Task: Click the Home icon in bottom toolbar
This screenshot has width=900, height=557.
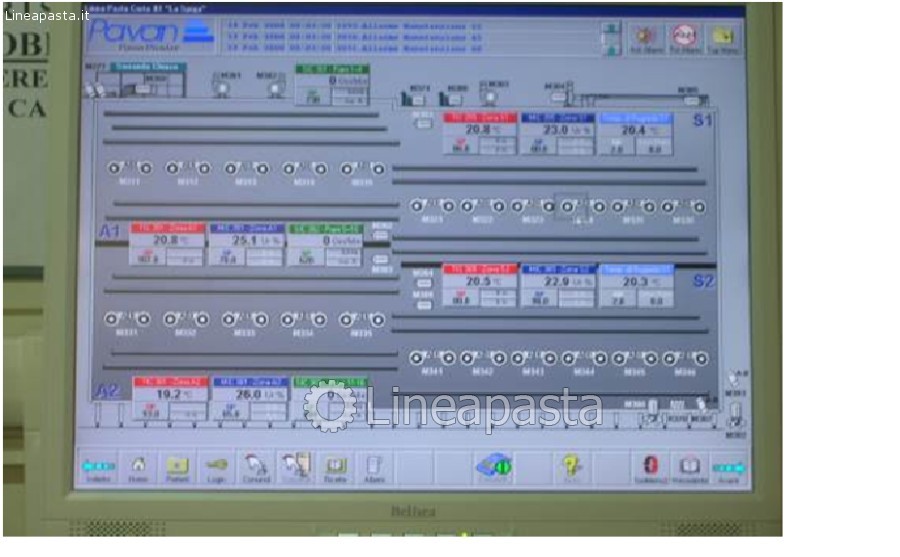Action: click(138, 467)
